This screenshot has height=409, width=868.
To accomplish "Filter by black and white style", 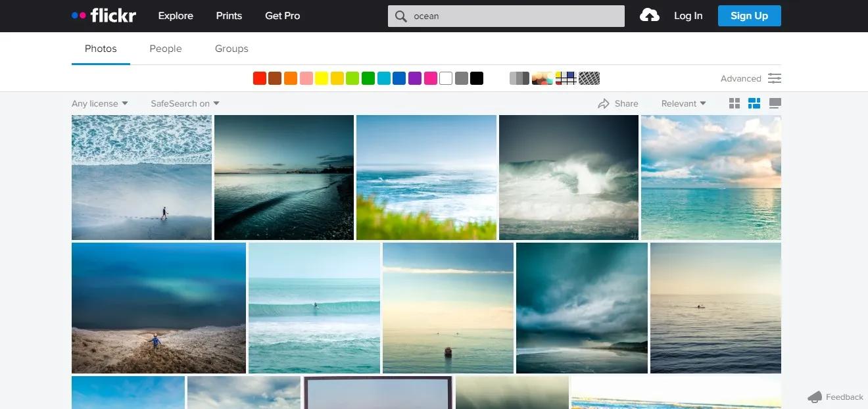I will pyautogui.click(x=519, y=78).
